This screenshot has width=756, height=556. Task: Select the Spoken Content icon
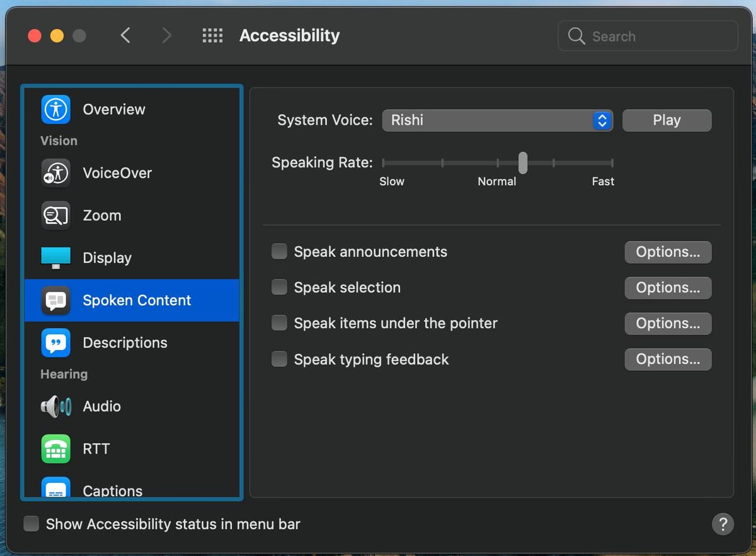pos(55,300)
